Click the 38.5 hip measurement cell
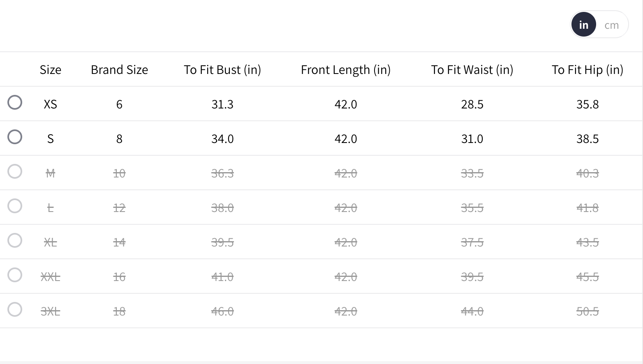Viewport: 643px width, 364px height. 587,139
